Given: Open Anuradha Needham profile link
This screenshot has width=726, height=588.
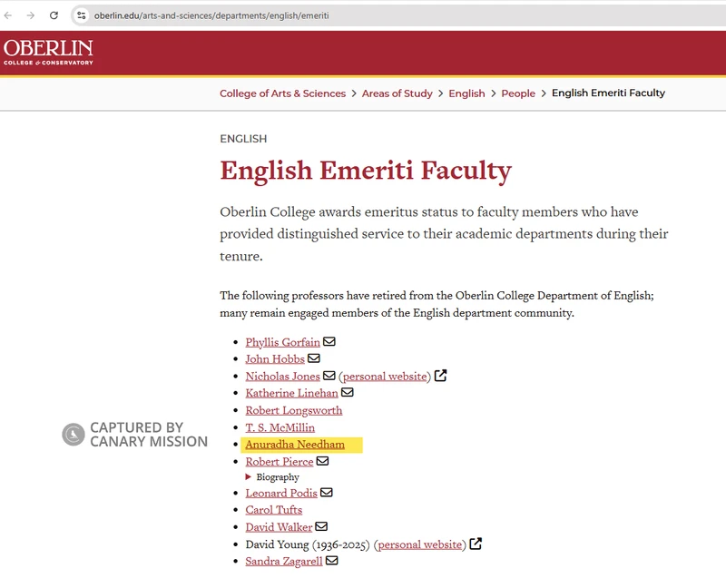Looking at the screenshot, I should tap(295, 445).
